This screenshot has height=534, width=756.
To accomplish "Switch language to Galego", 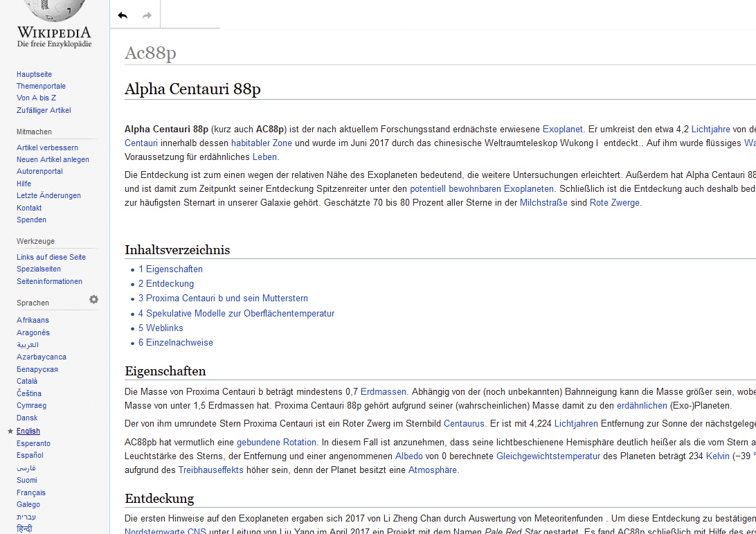I will click(28, 505).
